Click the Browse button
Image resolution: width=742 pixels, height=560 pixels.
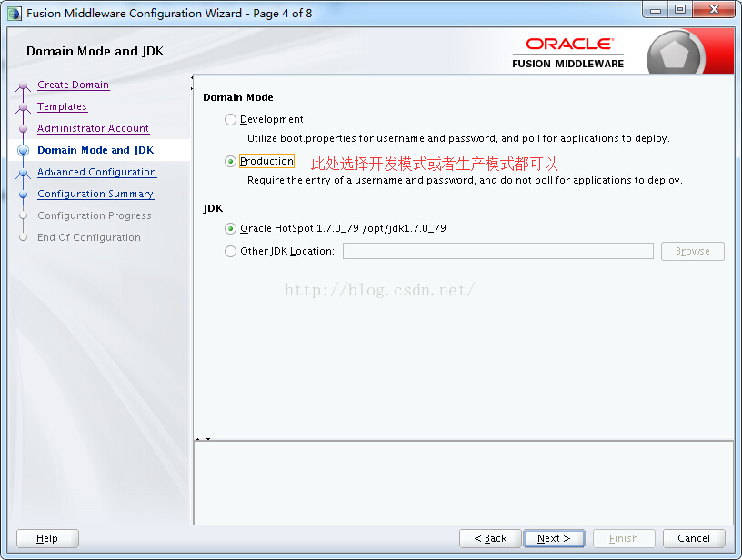pos(692,251)
